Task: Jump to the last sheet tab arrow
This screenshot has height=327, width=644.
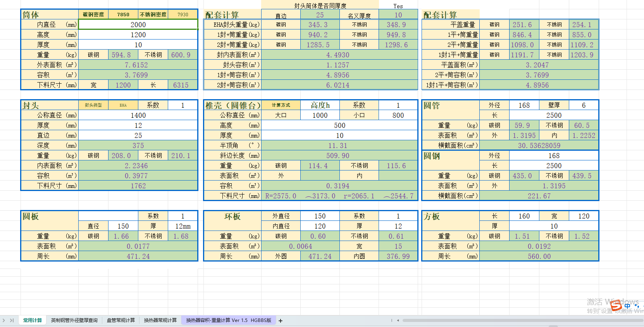Action: 12,320
